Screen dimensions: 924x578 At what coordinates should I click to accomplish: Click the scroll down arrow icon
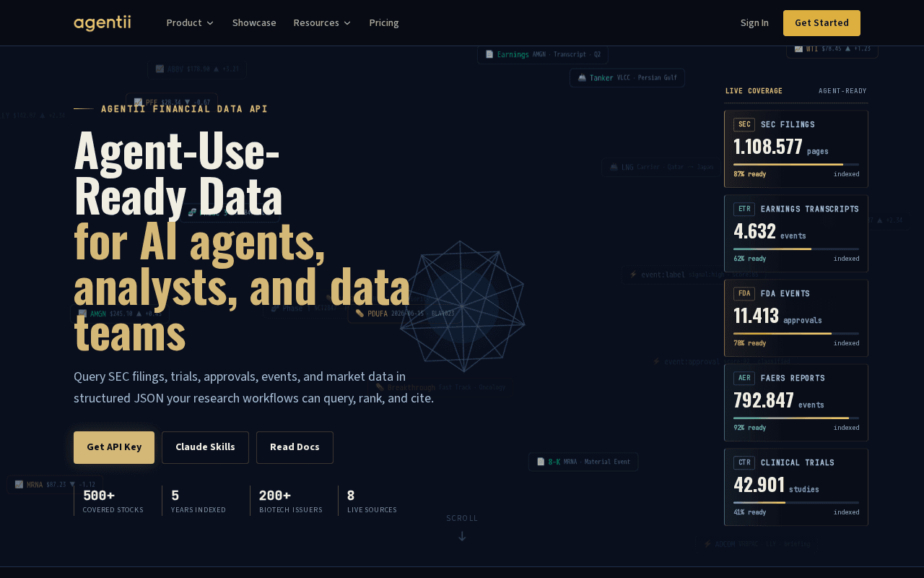(462, 536)
